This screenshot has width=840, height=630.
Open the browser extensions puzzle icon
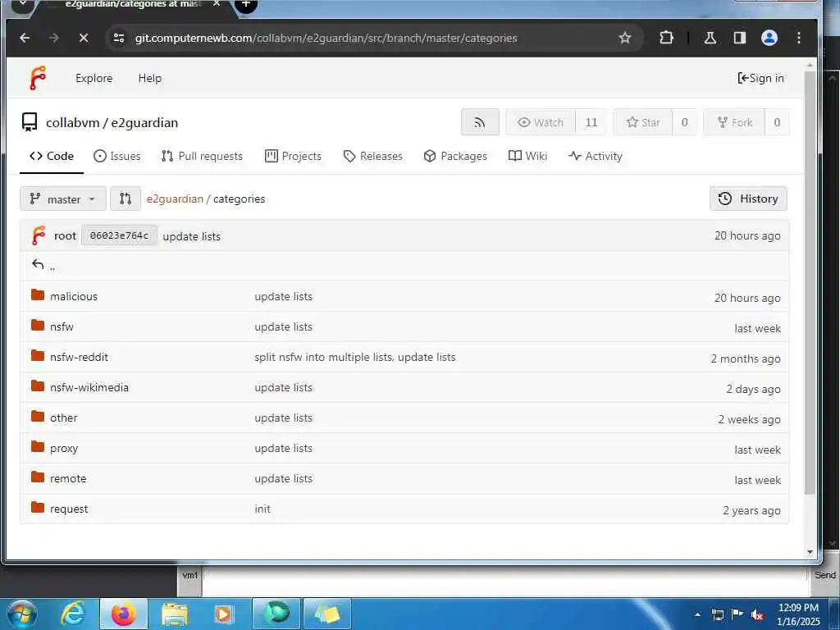(666, 38)
